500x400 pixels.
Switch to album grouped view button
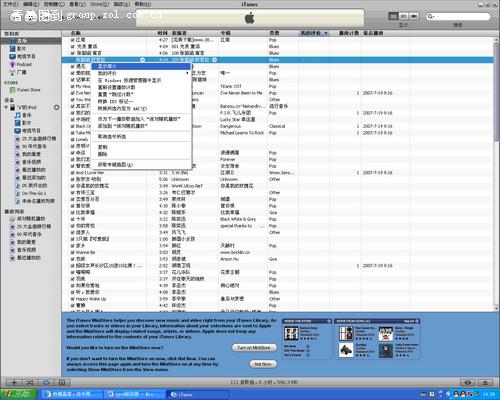point(404,16)
